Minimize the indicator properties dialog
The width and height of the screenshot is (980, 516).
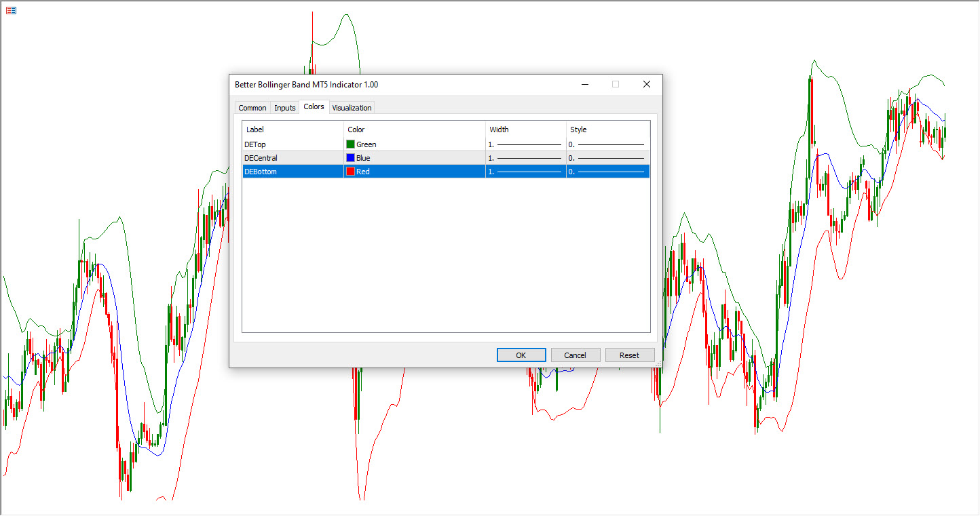pos(584,85)
